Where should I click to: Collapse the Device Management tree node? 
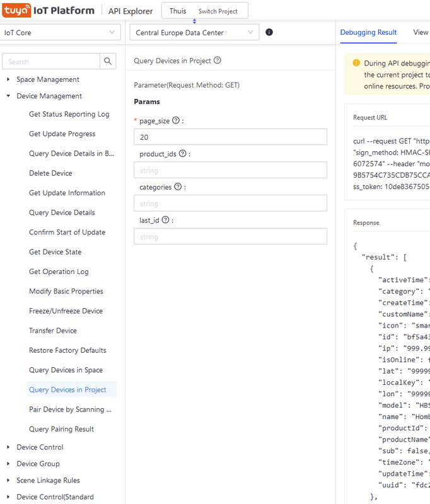click(9, 96)
